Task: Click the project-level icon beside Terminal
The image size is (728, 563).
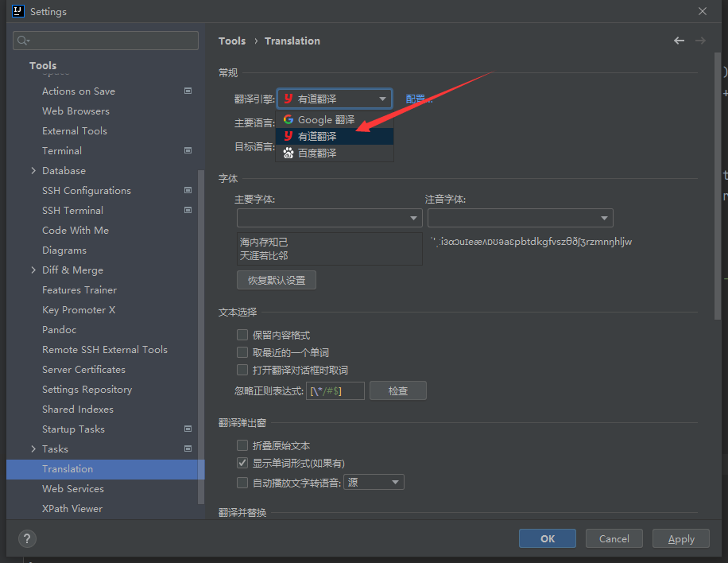Action: [x=188, y=150]
